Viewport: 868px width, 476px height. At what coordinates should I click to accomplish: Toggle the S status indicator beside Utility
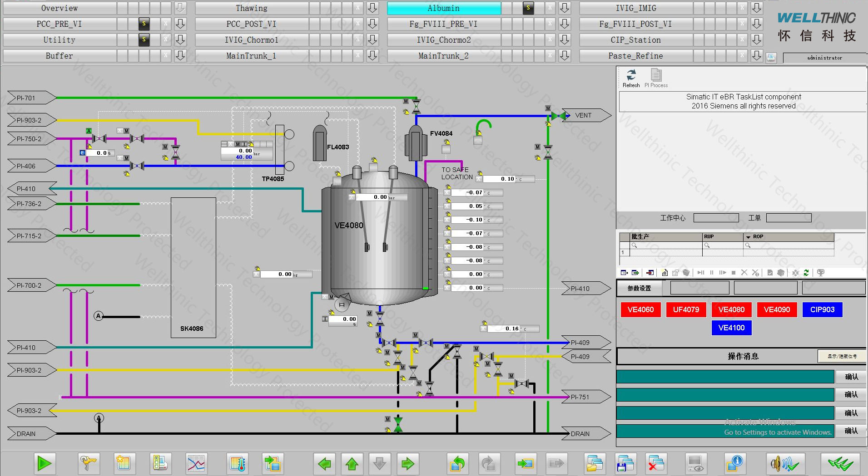click(144, 40)
